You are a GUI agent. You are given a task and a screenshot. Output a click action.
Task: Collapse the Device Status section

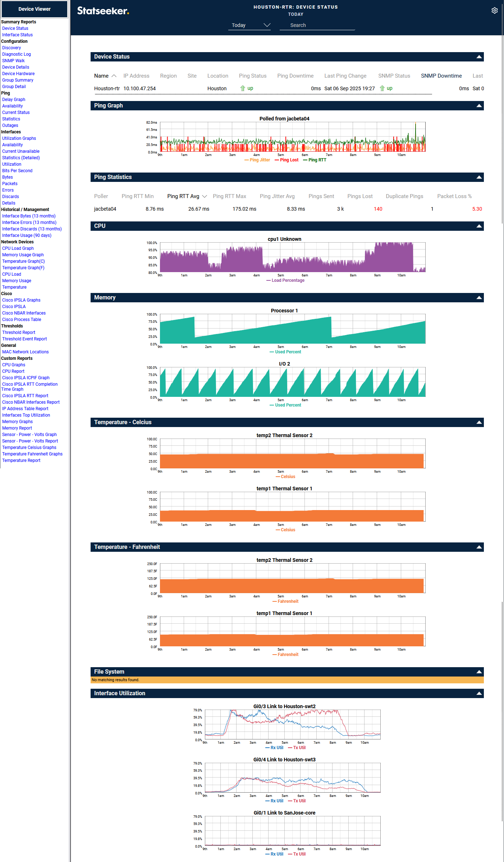point(479,57)
